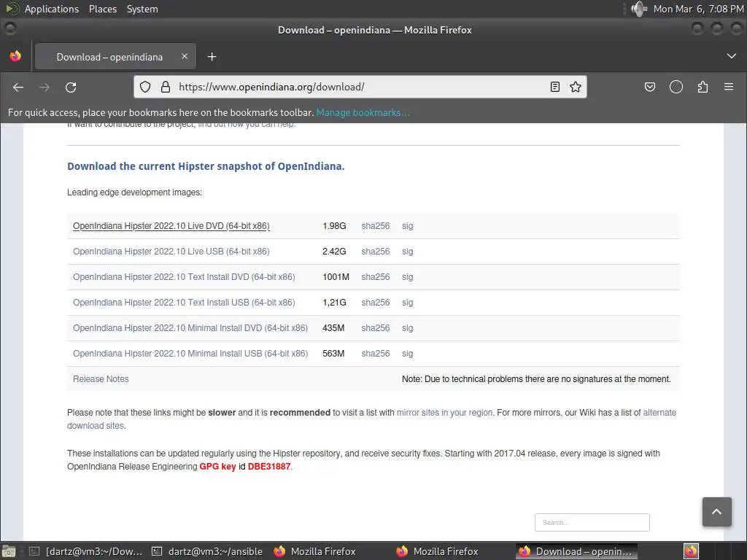Open sig link for Live DVD row
The height and width of the screenshot is (560, 747).
407,226
